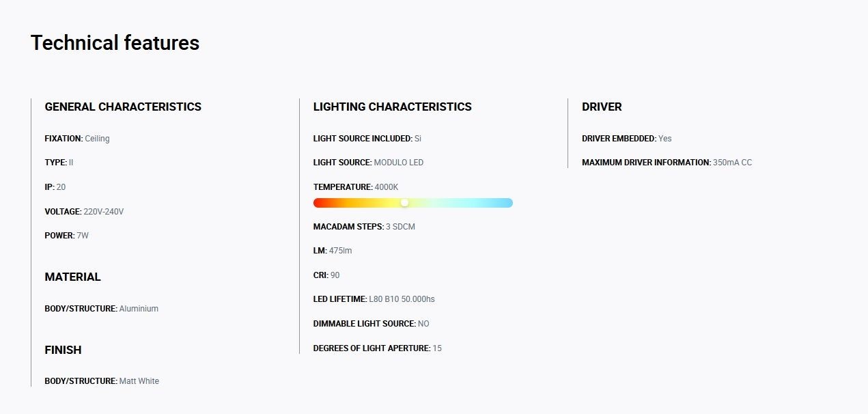
Task: Click the Power 7W entry
Action: tap(67, 236)
